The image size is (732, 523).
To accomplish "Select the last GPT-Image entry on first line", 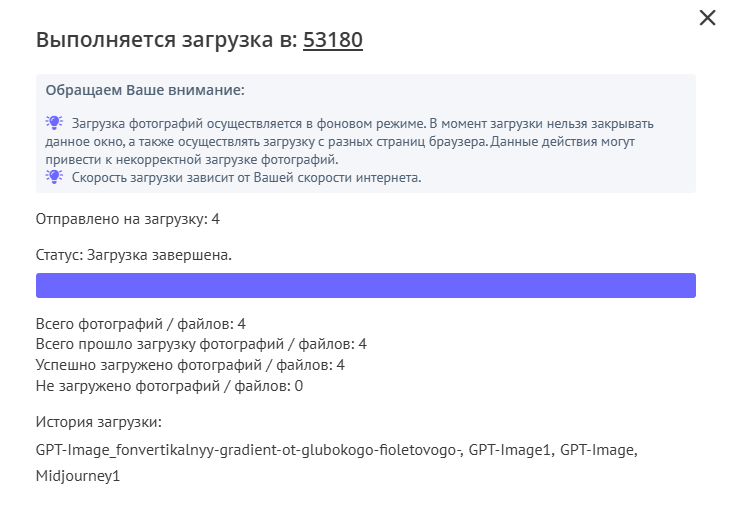I will [596, 451].
